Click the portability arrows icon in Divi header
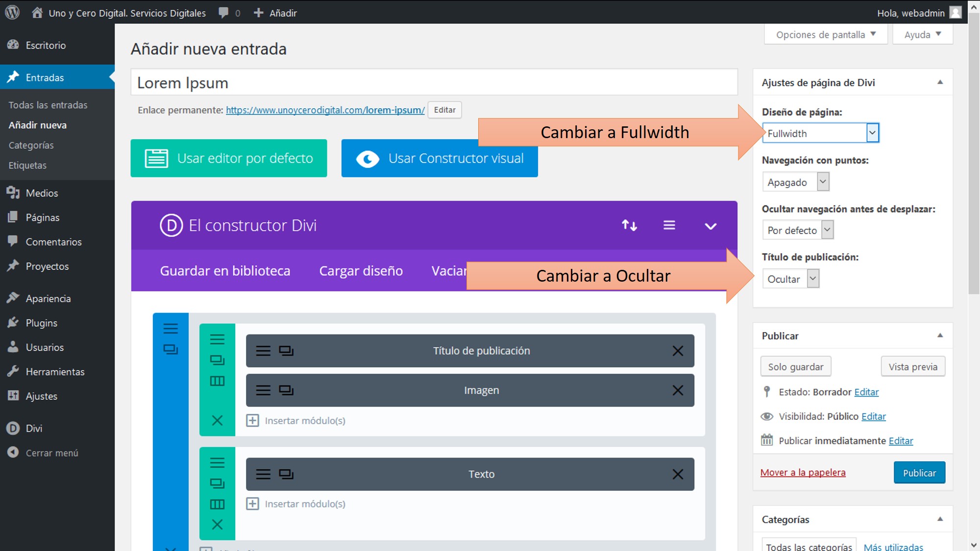This screenshot has width=980, height=551. [629, 225]
